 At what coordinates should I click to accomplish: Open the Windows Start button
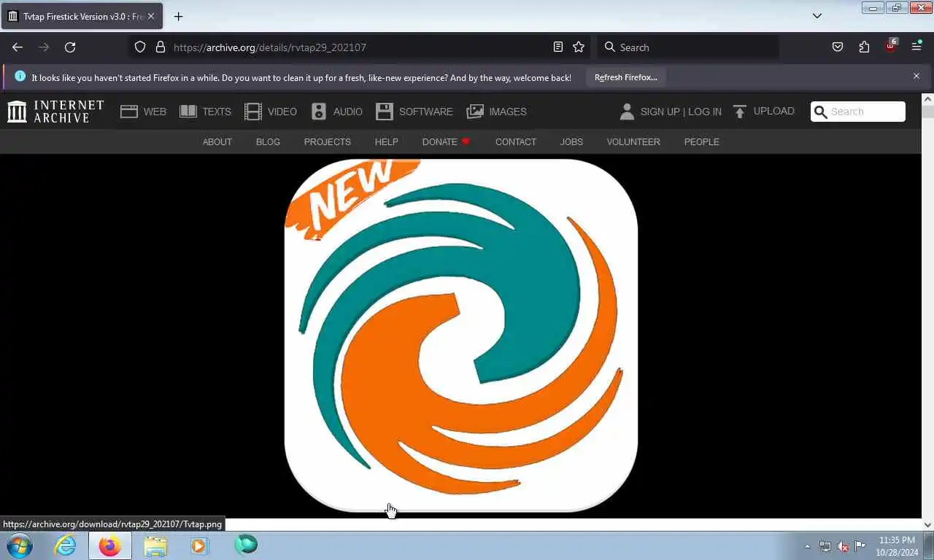[20, 545]
